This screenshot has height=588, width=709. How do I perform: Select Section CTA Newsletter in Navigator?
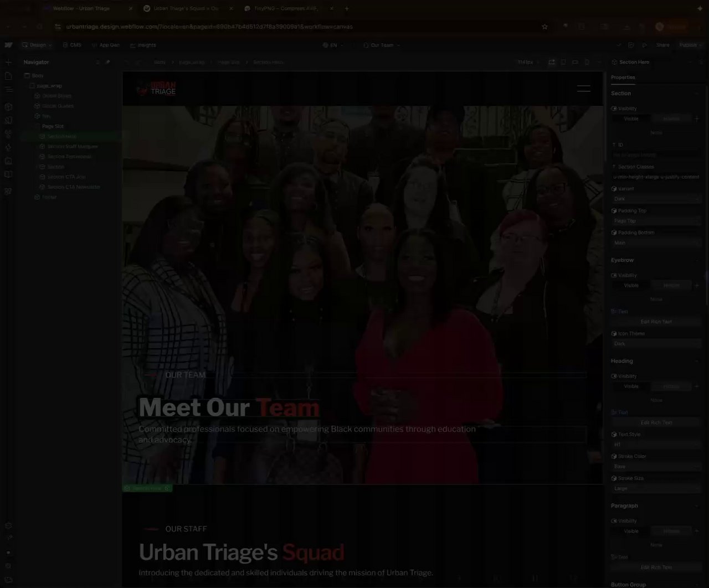point(74,187)
